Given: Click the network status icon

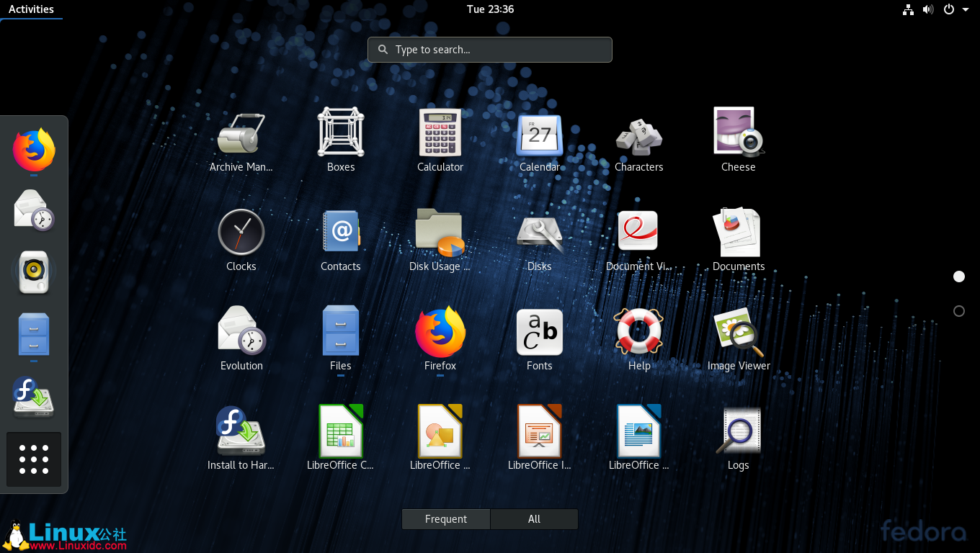Looking at the screenshot, I should (908, 9).
